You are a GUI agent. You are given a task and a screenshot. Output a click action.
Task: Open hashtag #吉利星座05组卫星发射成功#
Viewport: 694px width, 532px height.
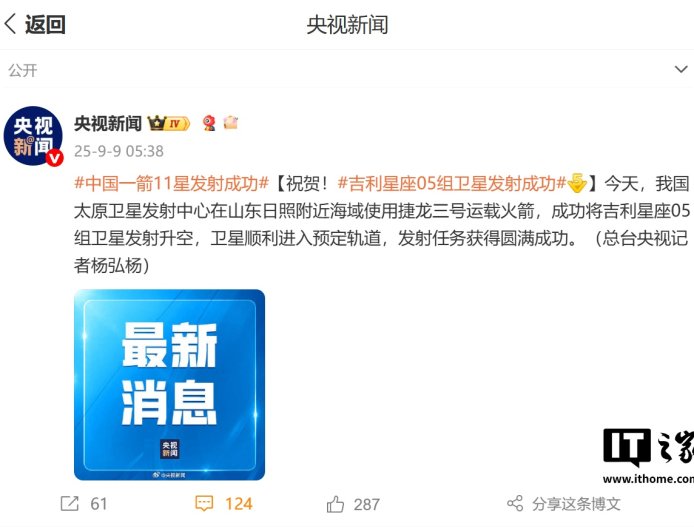[x=451, y=183]
